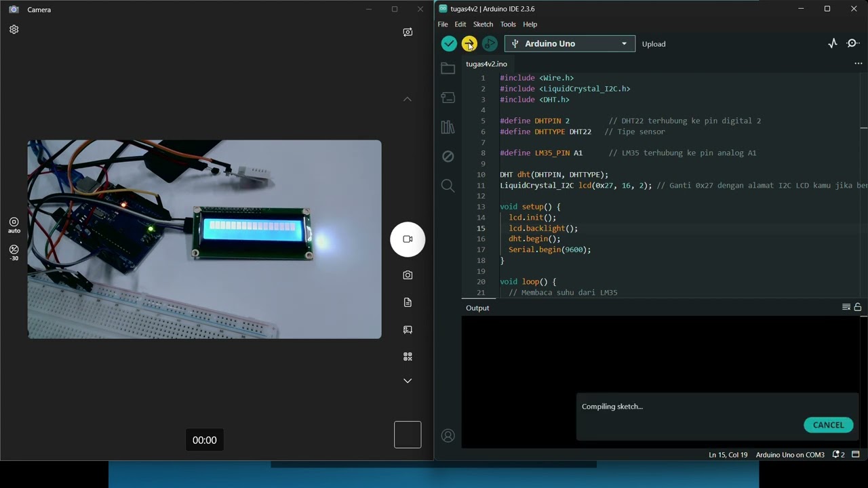
Task: Open the notifications bell in status bar
Action: (x=838, y=455)
